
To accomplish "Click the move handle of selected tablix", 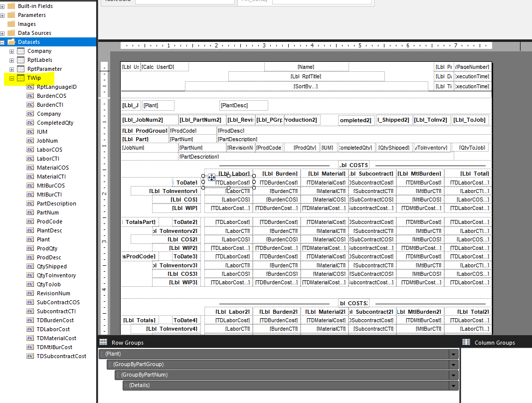I will 211,177.
